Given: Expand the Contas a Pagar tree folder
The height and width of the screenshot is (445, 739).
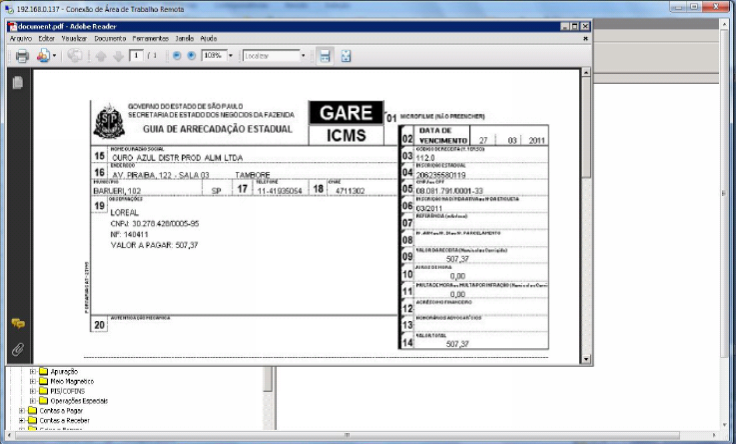Looking at the screenshot, I should (x=22, y=411).
